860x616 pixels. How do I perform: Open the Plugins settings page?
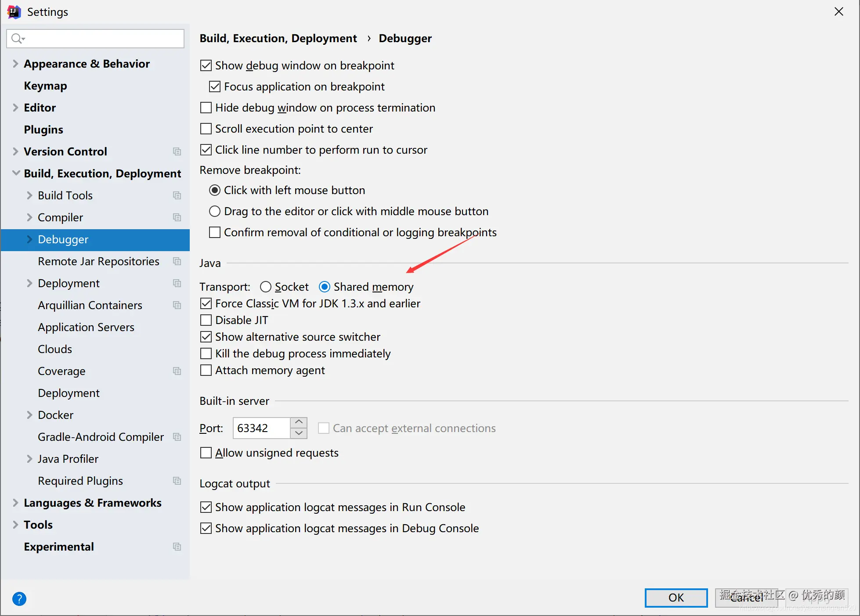point(43,130)
